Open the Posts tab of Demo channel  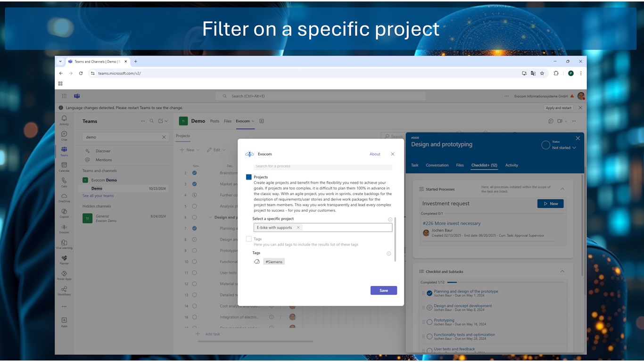pyautogui.click(x=215, y=121)
